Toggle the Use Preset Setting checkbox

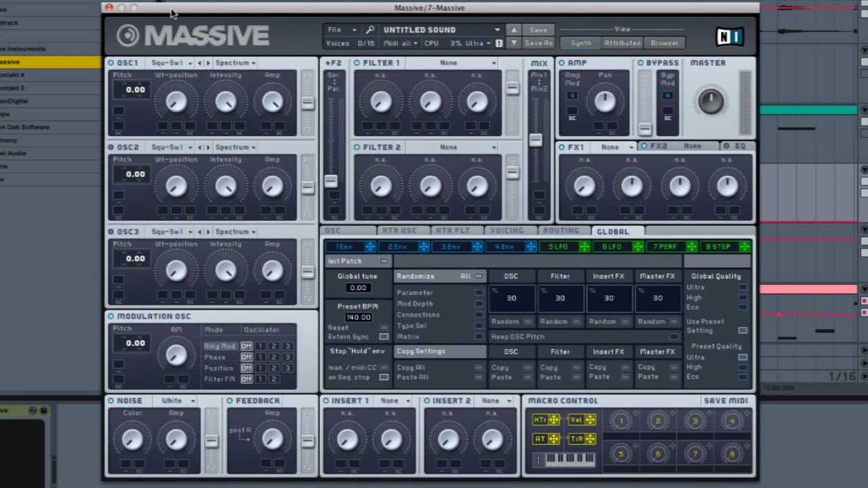point(743,330)
